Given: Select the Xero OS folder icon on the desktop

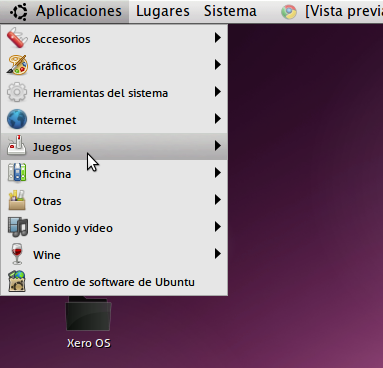Looking at the screenshot, I should (88, 313).
